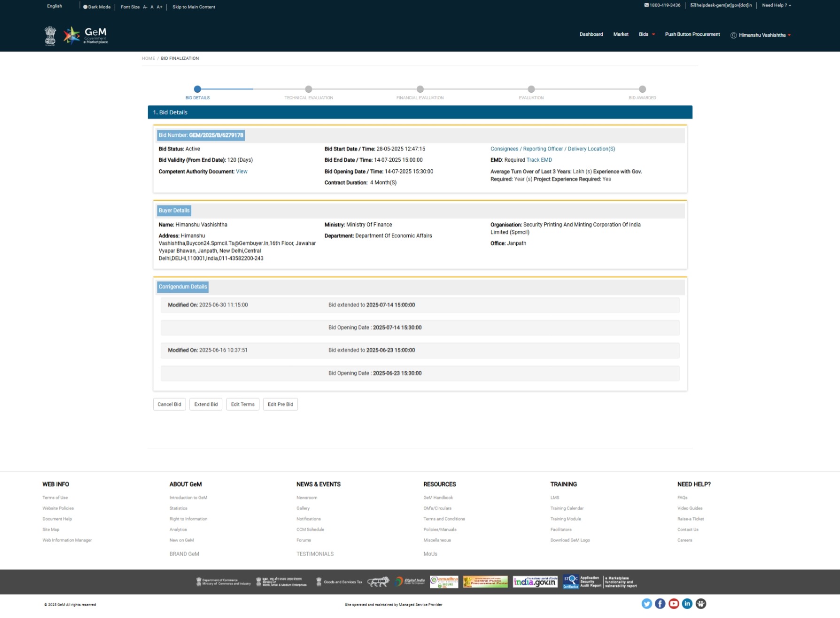Click the Cancel Bid button
Viewport: 840px width, 618px height.
coord(169,404)
